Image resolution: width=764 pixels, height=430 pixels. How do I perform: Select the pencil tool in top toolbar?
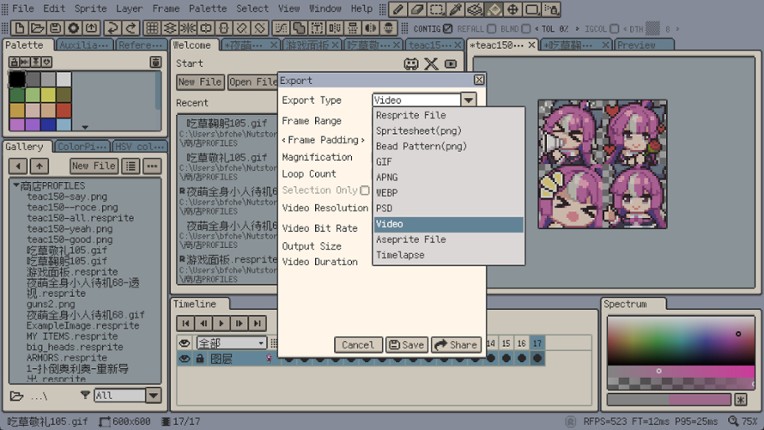399,9
